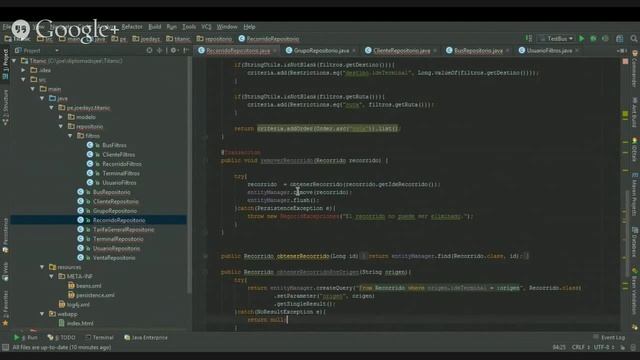Expand the .idea folder arrow
Screen dimensions: 640x360
click(24, 70)
